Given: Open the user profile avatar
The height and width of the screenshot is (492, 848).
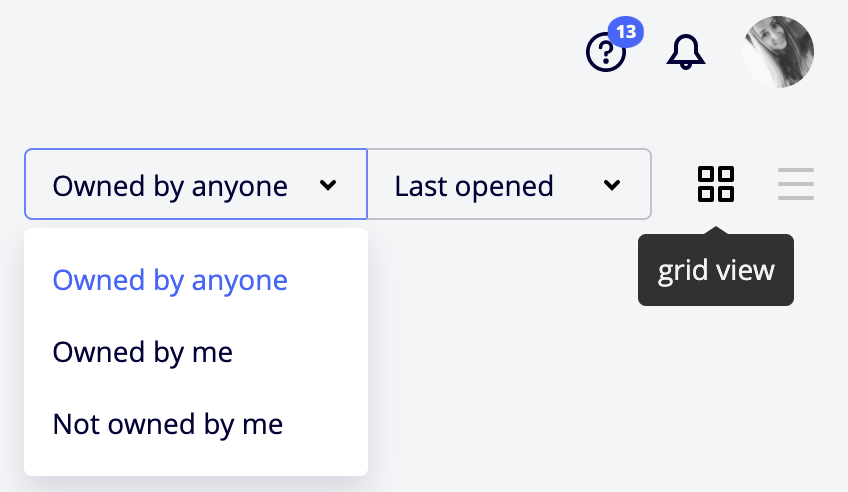Looking at the screenshot, I should [777, 52].
